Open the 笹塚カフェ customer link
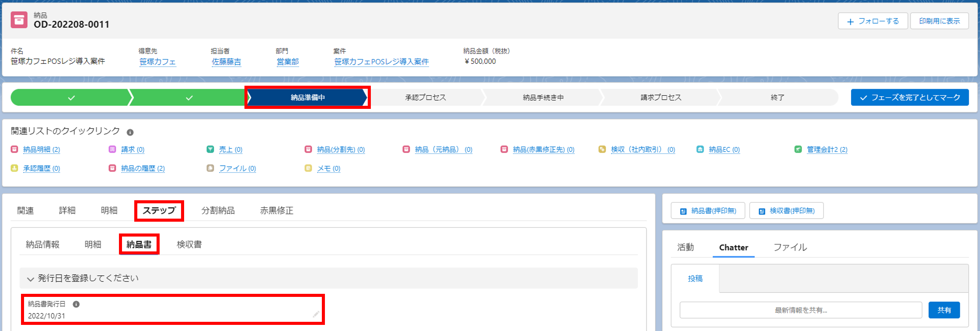This screenshot has width=980, height=331. [157, 62]
